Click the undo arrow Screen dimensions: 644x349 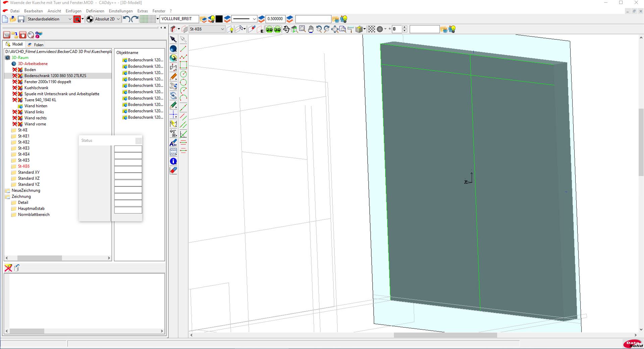tap(127, 19)
